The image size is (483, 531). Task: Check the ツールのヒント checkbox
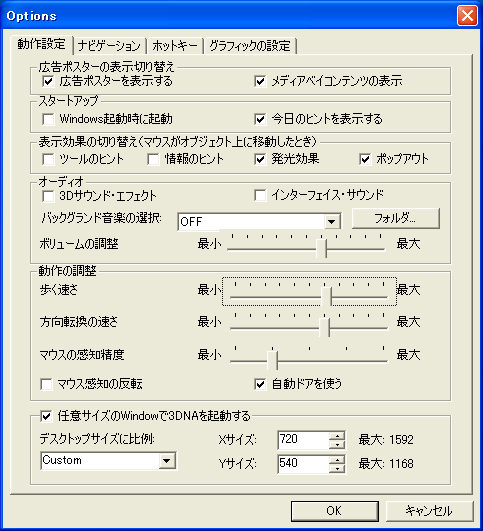(48, 159)
